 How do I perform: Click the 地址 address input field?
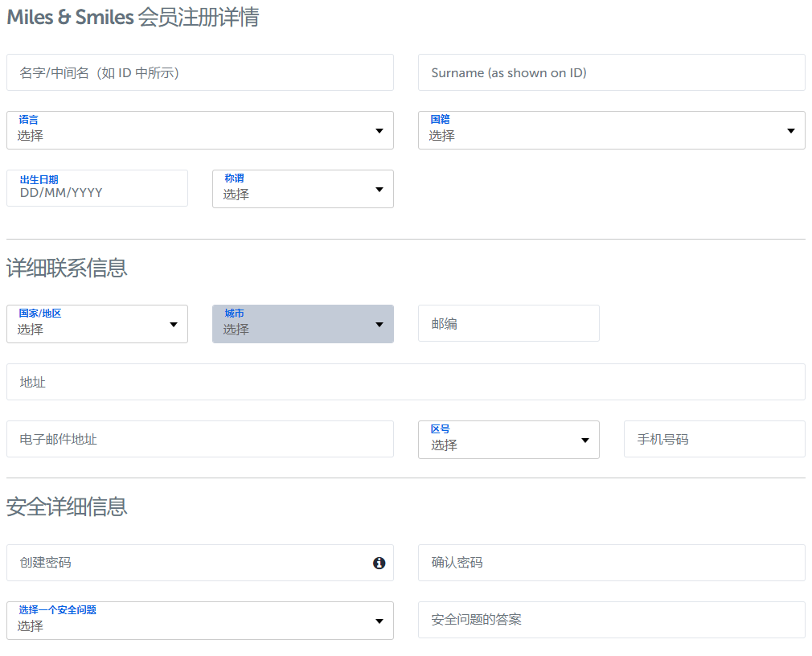pyautogui.click(x=405, y=382)
